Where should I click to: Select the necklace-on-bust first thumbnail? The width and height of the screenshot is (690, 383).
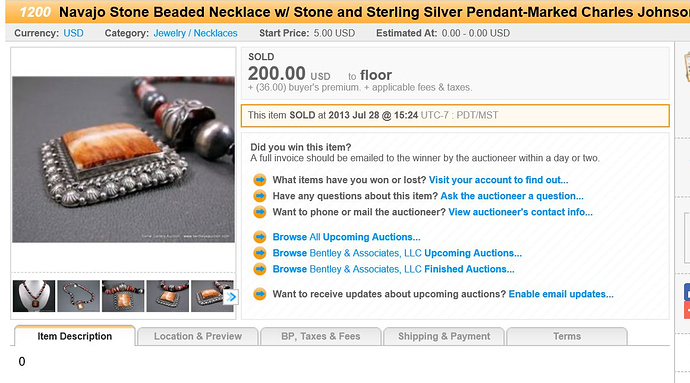coord(34,296)
